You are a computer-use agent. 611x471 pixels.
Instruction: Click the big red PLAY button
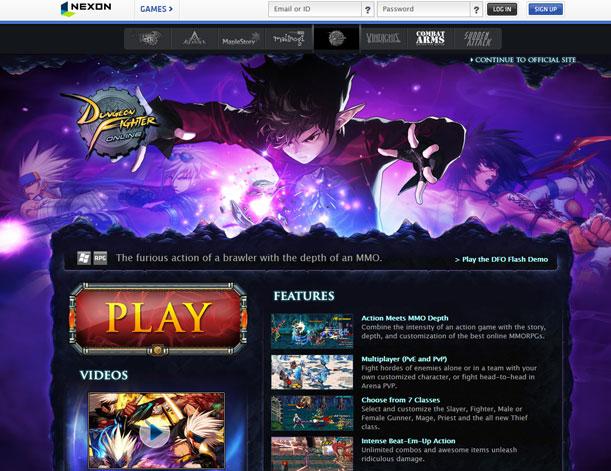158,319
